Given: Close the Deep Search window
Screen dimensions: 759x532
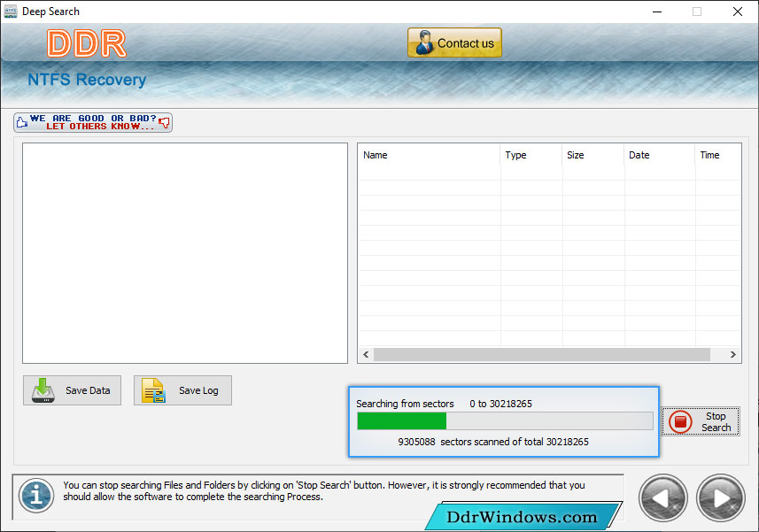Looking at the screenshot, I should (737, 12).
